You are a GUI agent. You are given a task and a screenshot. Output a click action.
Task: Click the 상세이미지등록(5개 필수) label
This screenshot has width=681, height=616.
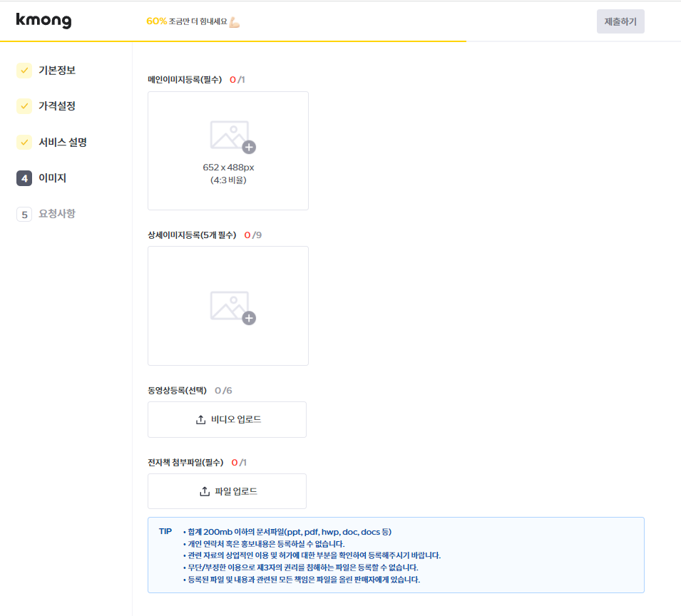pyautogui.click(x=192, y=235)
